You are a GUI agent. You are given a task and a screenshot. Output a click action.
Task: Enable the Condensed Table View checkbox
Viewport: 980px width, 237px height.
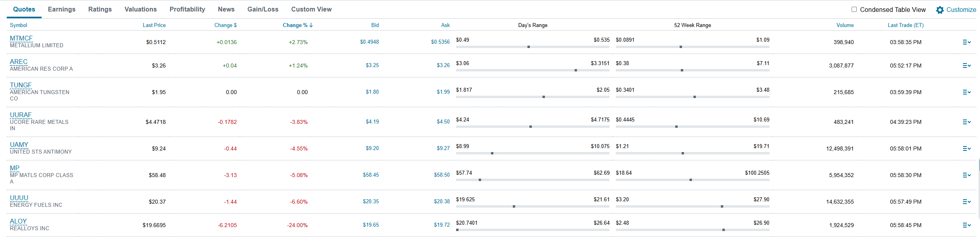pos(854,10)
